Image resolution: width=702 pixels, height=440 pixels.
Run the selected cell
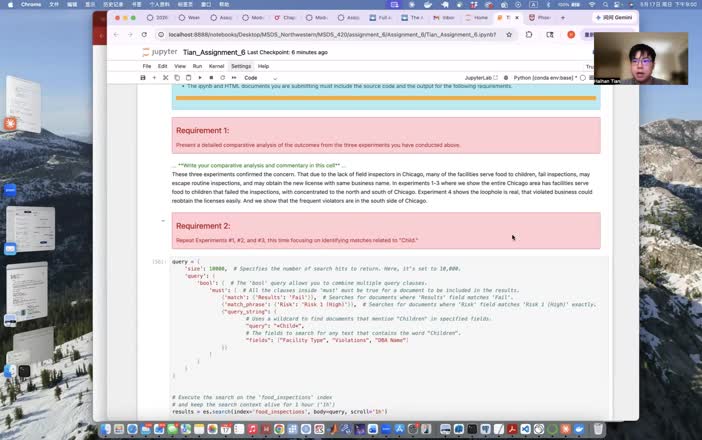tap(200, 78)
